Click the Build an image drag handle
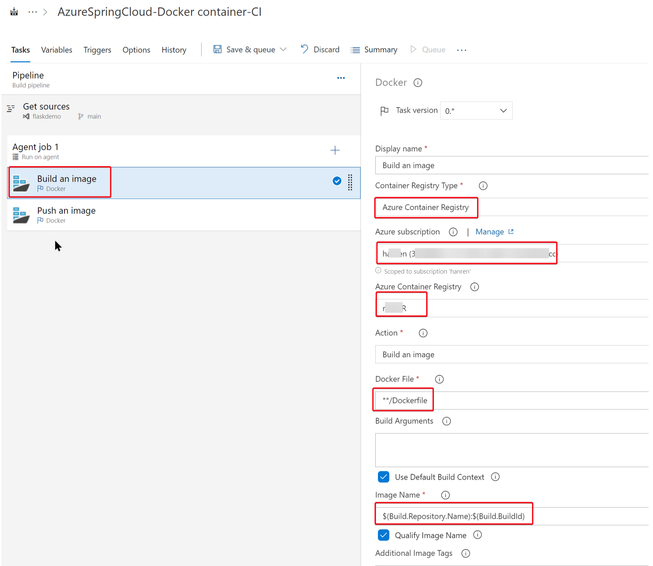 [x=350, y=182]
